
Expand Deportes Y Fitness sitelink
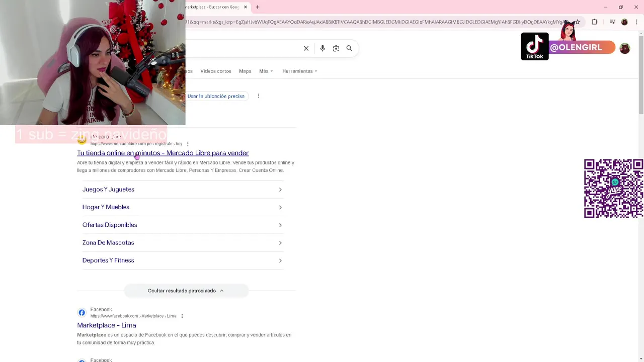[182, 260]
